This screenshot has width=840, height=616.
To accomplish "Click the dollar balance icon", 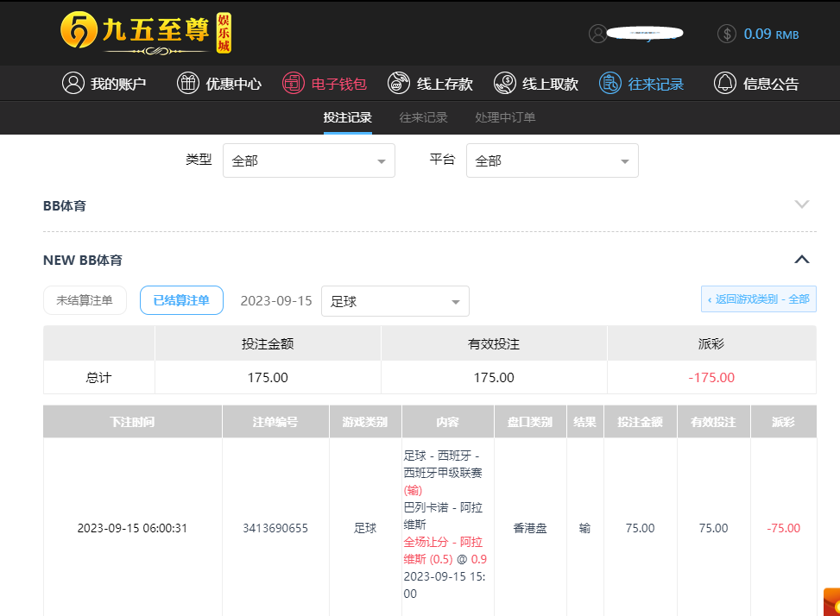I will click(x=727, y=34).
